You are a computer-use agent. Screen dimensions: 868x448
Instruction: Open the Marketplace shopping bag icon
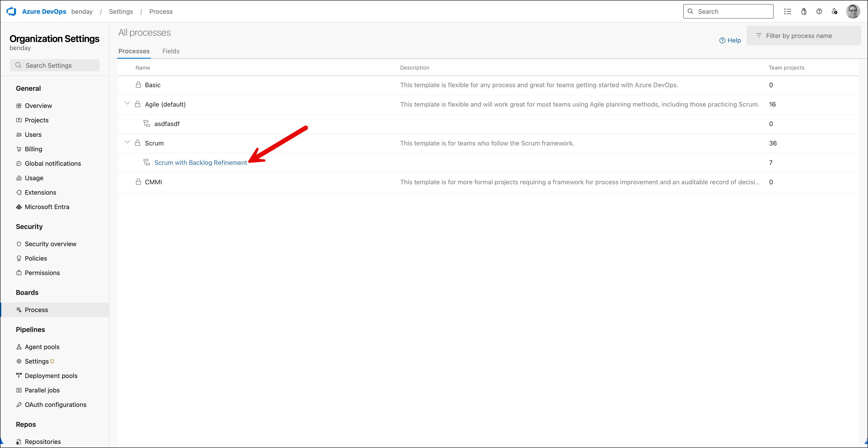[x=804, y=11]
